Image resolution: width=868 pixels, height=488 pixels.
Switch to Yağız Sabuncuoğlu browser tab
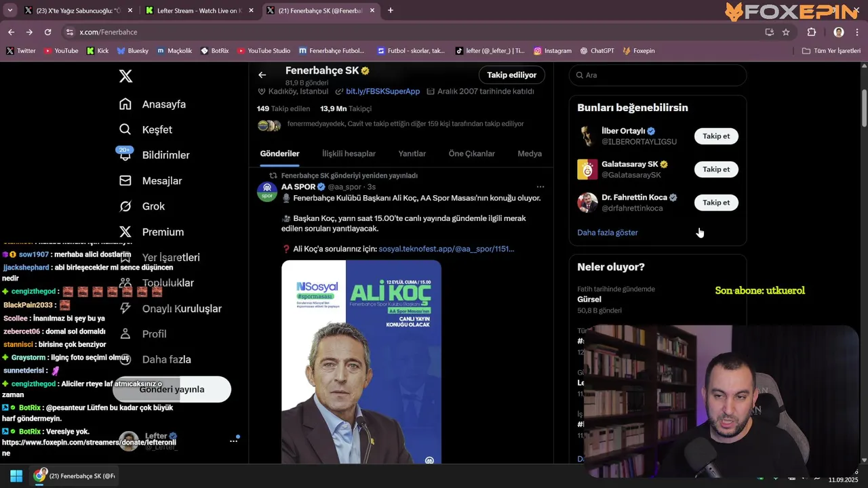(x=77, y=10)
